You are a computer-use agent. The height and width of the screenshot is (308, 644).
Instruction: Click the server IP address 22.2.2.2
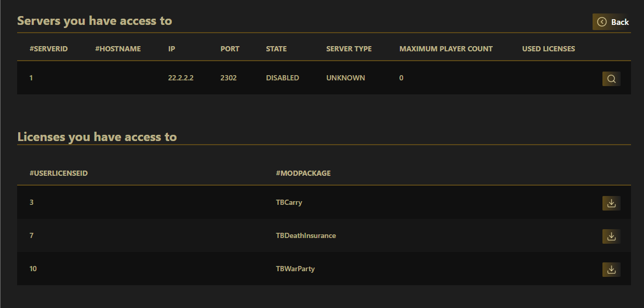(x=181, y=78)
